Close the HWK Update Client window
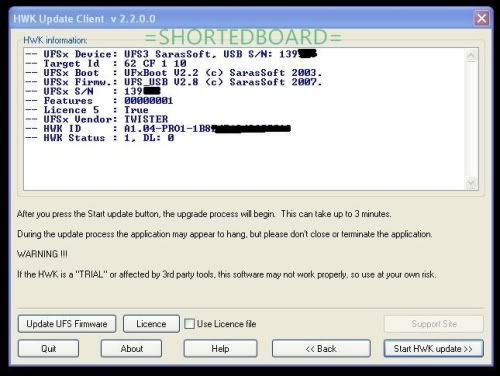 click(482, 18)
